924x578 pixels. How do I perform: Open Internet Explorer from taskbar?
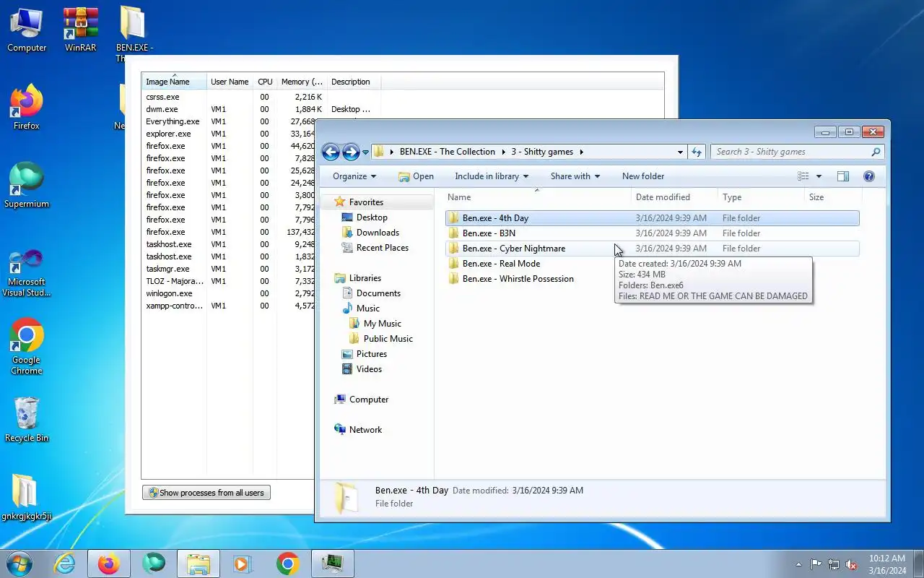[65, 564]
